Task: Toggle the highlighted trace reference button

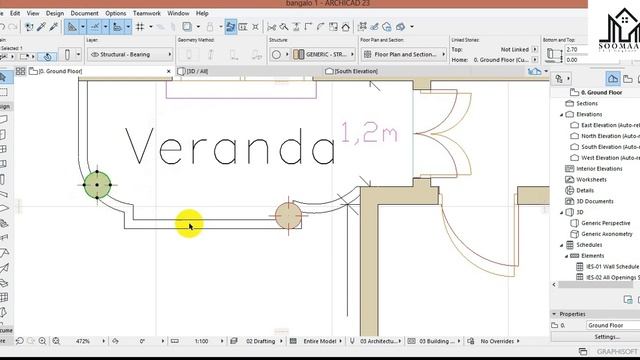Action: click(x=231, y=27)
